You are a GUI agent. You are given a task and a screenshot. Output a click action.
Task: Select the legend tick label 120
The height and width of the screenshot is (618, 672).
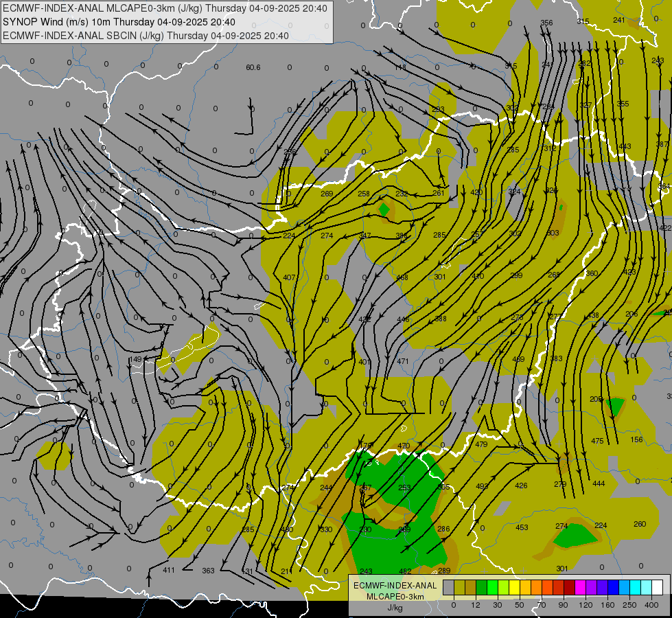[586, 605]
